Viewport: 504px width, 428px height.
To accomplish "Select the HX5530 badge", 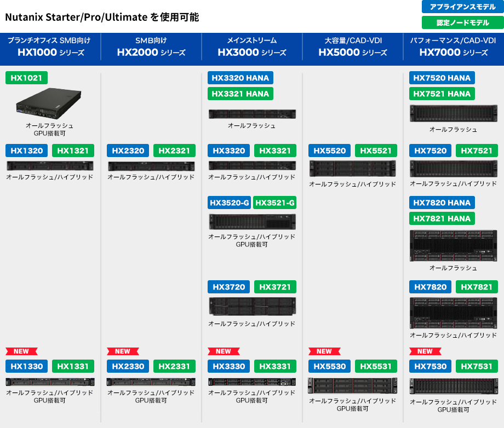I will pos(329,366).
